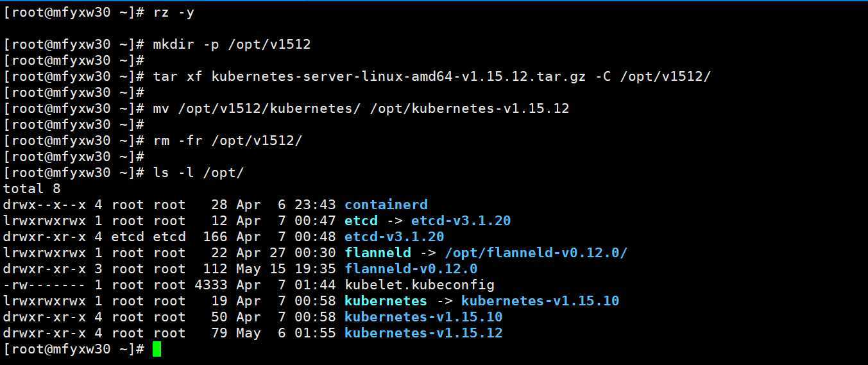Click the etcd-v3.1.20 directory owned by etcd

[x=394, y=237]
